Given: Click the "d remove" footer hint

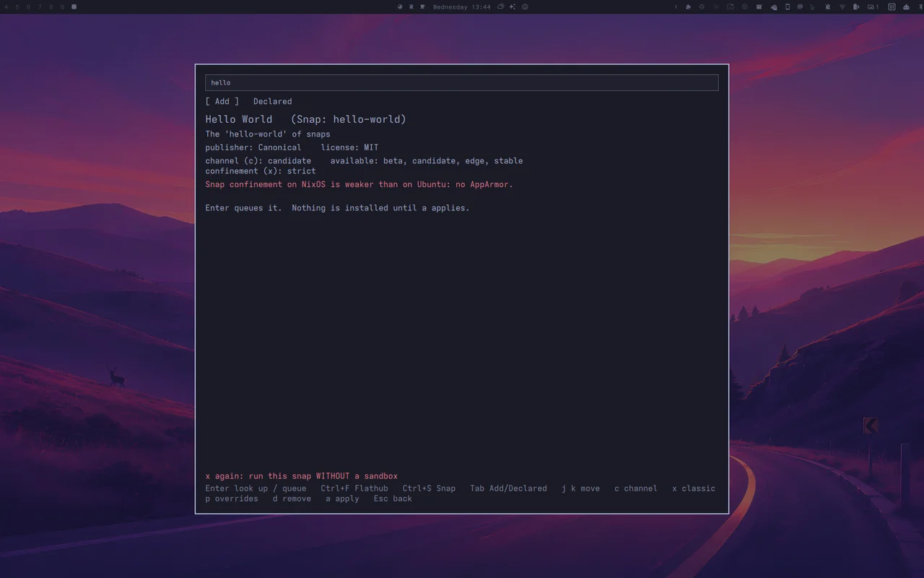Looking at the screenshot, I should tap(292, 499).
